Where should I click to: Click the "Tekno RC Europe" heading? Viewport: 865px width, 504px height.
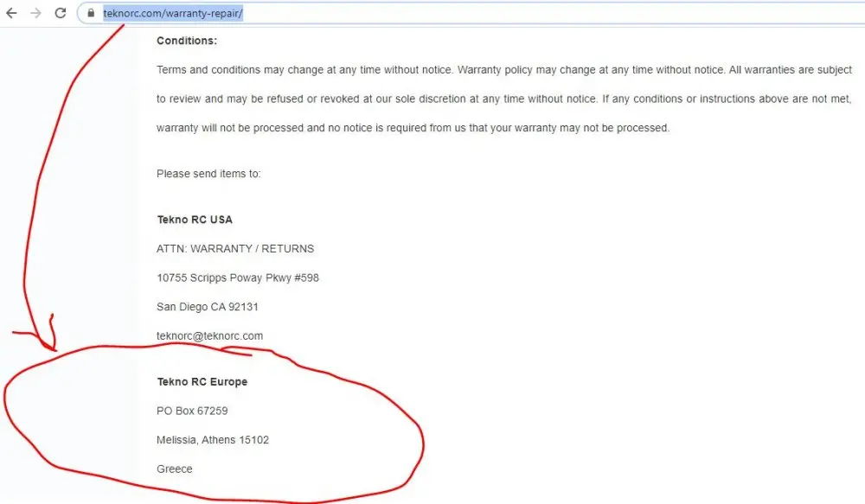pyautogui.click(x=202, y=381)
